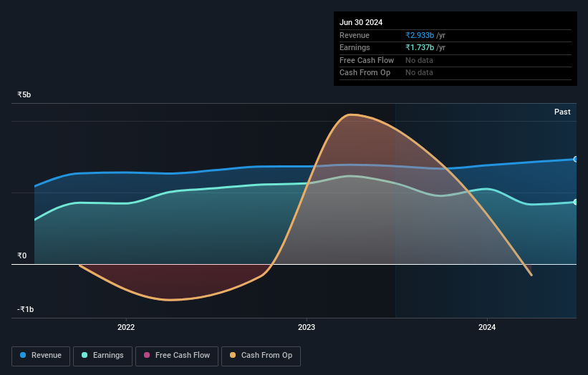Click the teal Earnings legend dot

[x=85, y=355]
